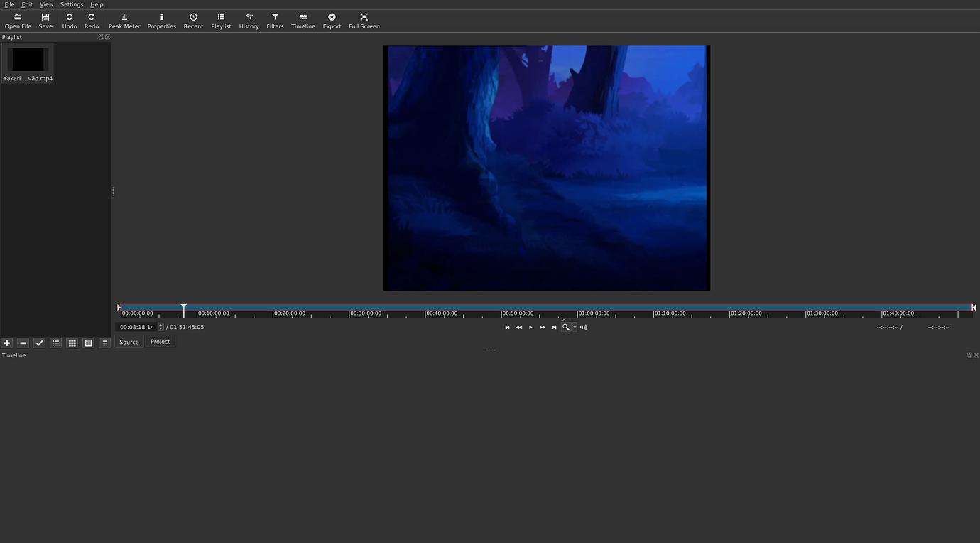Float the Playlist panel
The image size is (980, 543).
pos(101,37)
